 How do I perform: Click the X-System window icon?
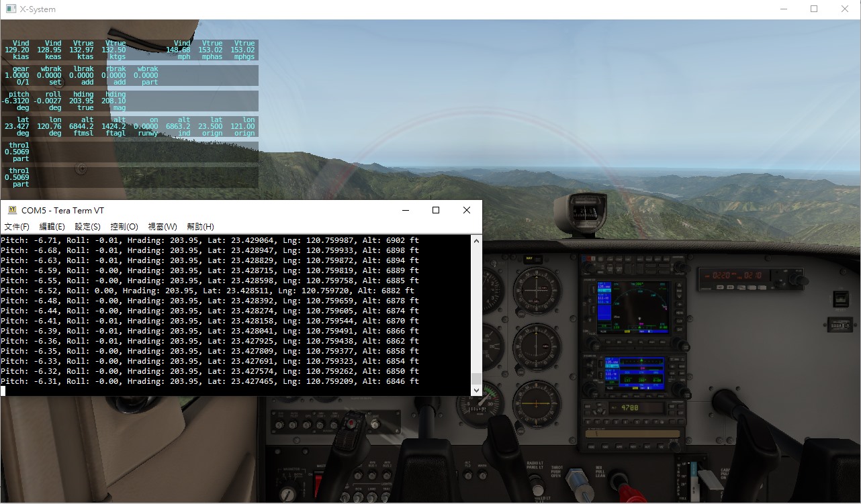point(11,9)
